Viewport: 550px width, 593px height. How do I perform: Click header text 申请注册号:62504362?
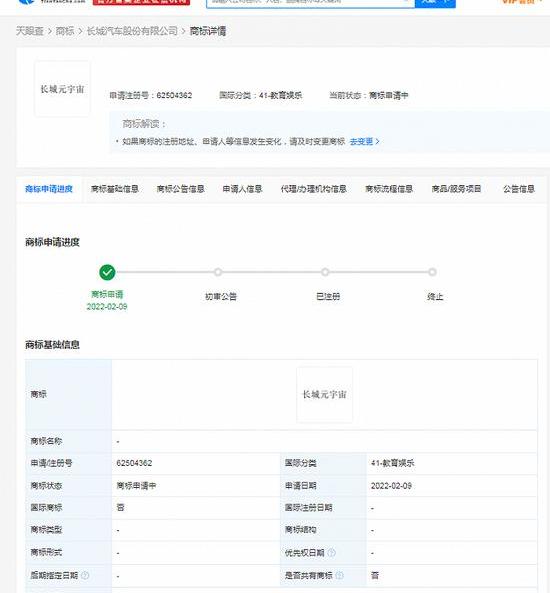coord(151,95)
